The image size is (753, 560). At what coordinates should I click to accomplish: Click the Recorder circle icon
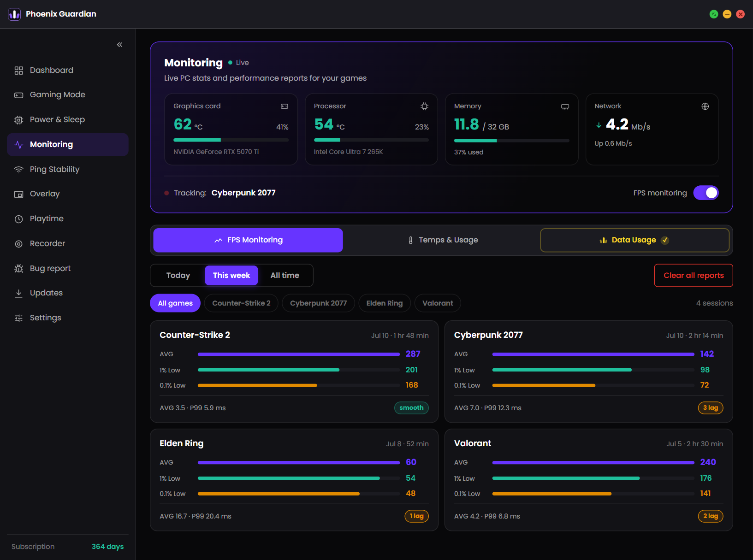point(18,244)
